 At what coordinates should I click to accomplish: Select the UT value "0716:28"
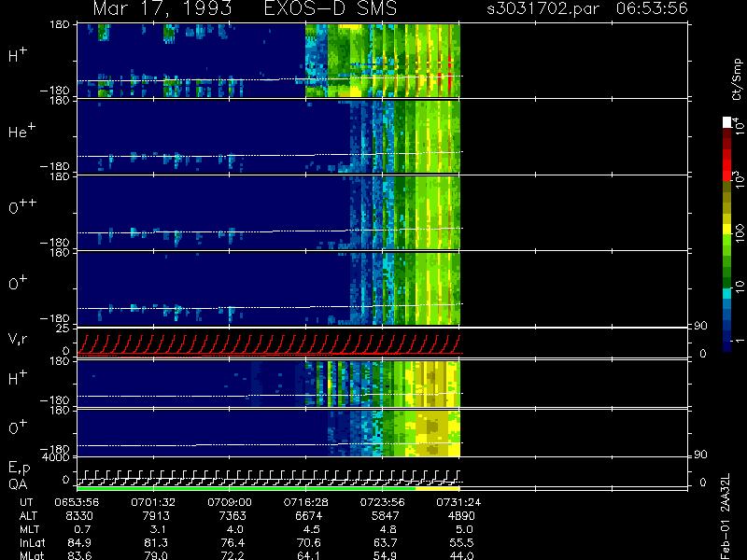[x=305, y=502]
